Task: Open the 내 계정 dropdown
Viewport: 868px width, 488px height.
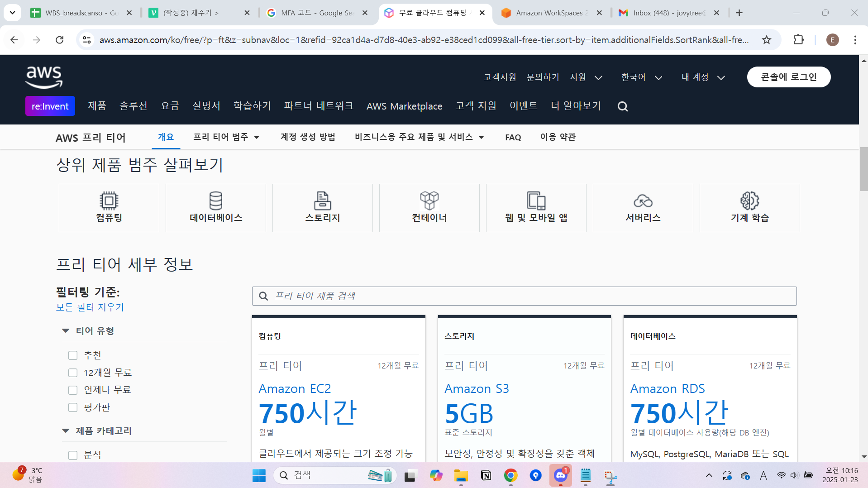Action: (x=703, y=77)
